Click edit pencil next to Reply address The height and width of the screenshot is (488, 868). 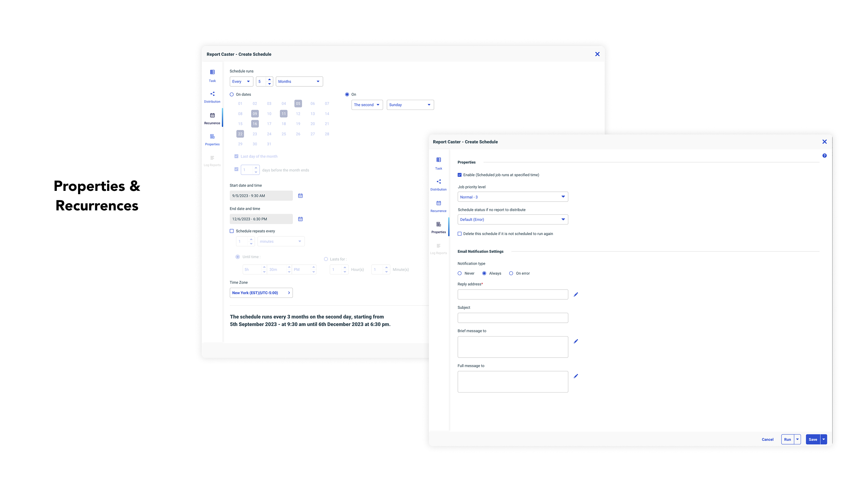point(576,295)
